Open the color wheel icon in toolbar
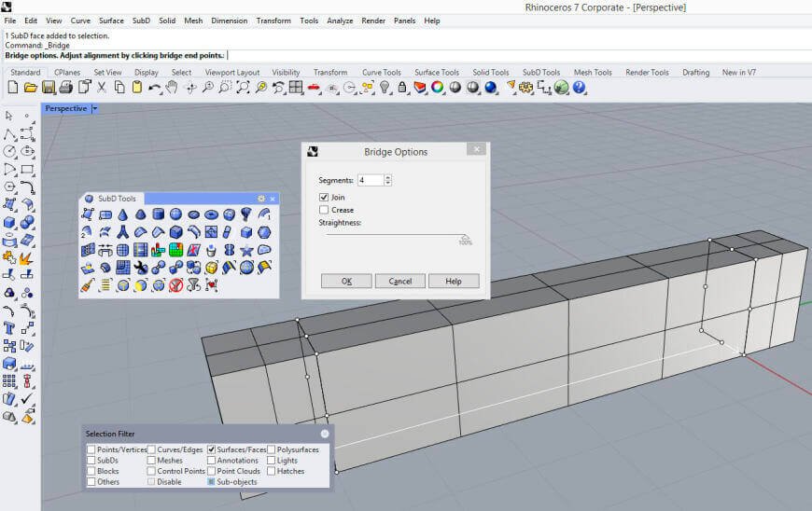The width and height of the screenshot is (812, 511). pyautogui.click(x=438, y=88)
